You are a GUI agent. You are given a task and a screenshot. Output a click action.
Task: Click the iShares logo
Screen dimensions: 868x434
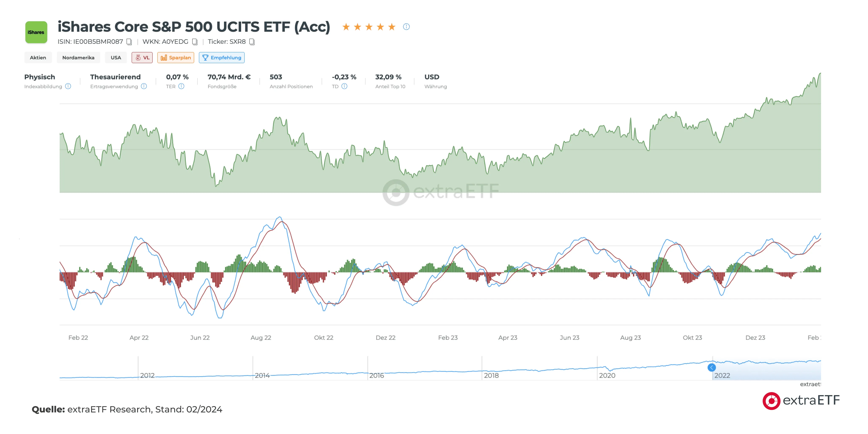click(36, 32)
